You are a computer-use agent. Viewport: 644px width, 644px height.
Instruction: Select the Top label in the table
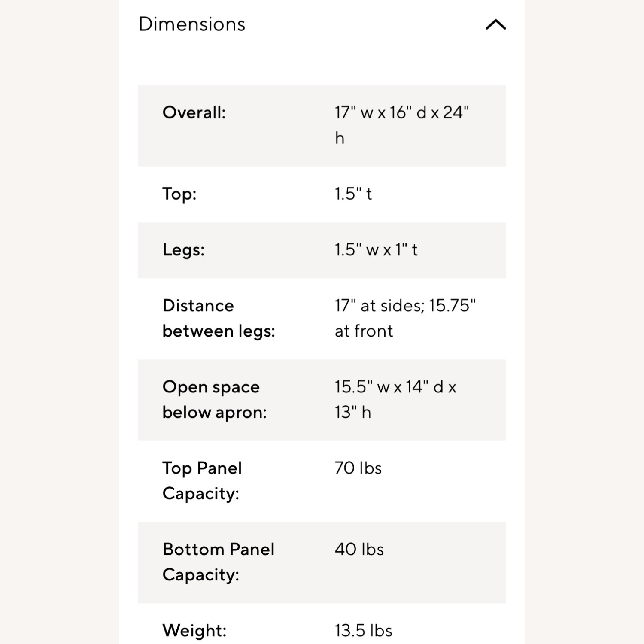[179, 194]
